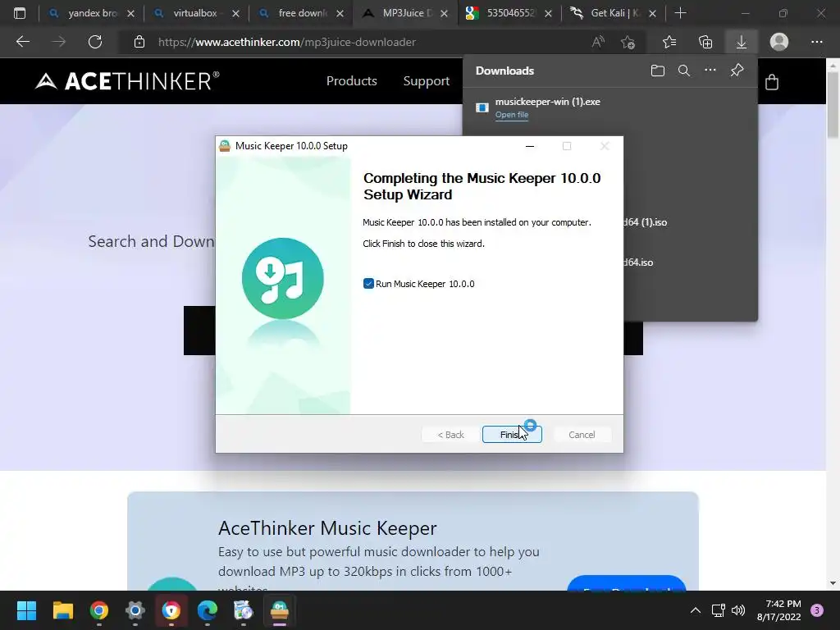Click the Finish button in setup wizard
The image size is (840, 630).
(x=512, y=435)
